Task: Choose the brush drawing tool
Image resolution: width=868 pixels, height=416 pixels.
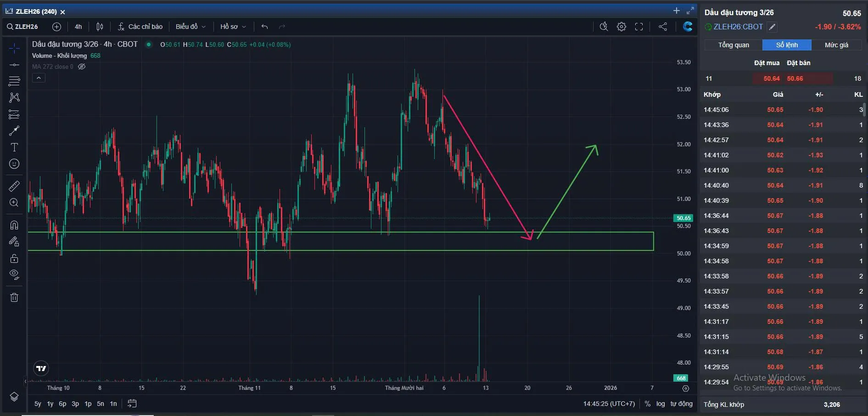Action: click(14, 131)
